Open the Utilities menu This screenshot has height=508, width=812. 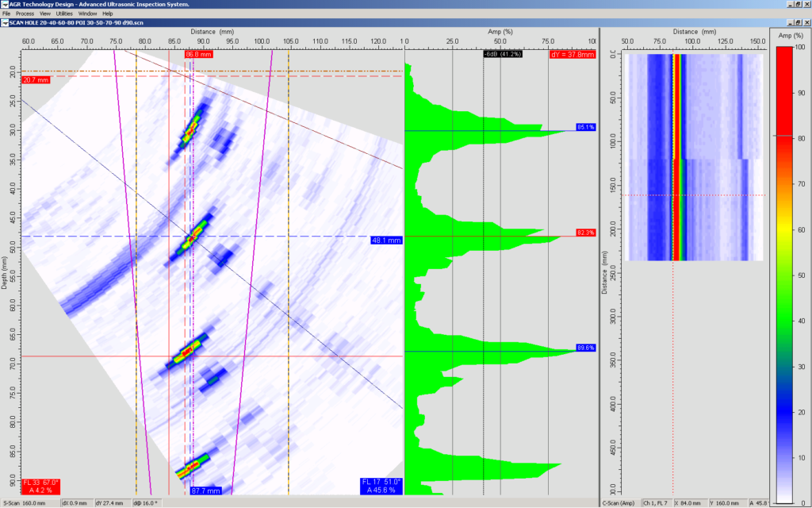pyautogui.click(x=66, y=13)
